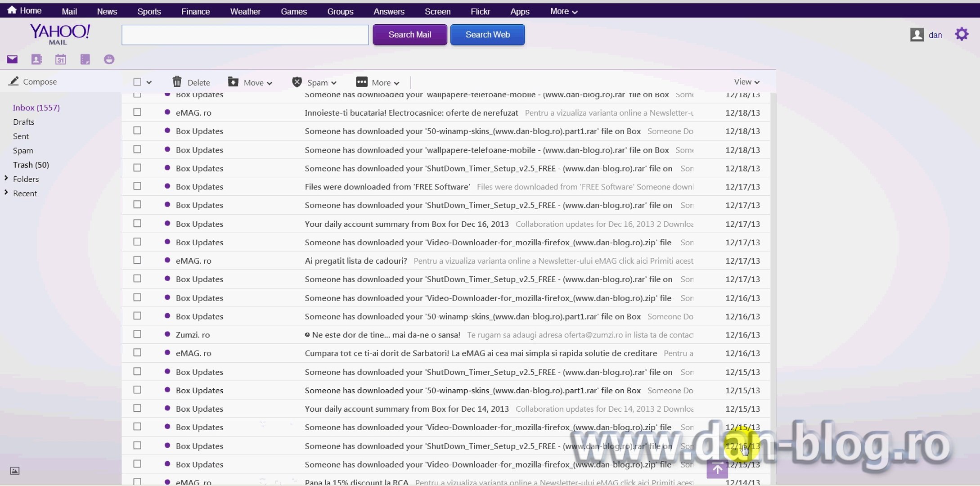Go to Finance in top navigation

point(195,11)
